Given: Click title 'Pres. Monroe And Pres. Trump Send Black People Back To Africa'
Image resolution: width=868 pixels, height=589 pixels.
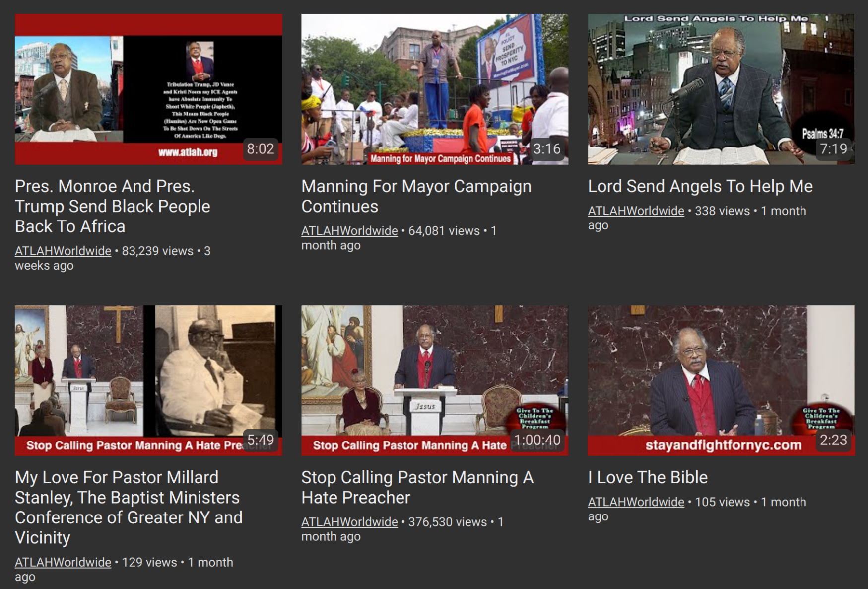Looking at the screenshot, I should point(113,206).
